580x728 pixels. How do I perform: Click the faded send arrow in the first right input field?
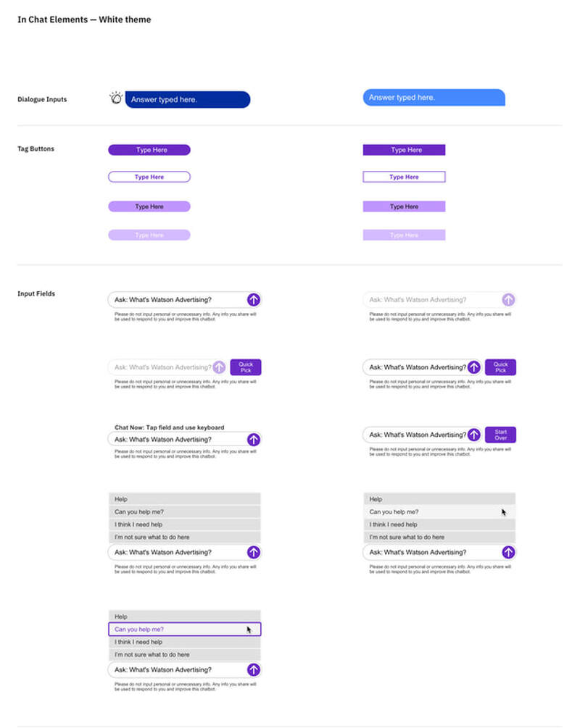(508, 299)
